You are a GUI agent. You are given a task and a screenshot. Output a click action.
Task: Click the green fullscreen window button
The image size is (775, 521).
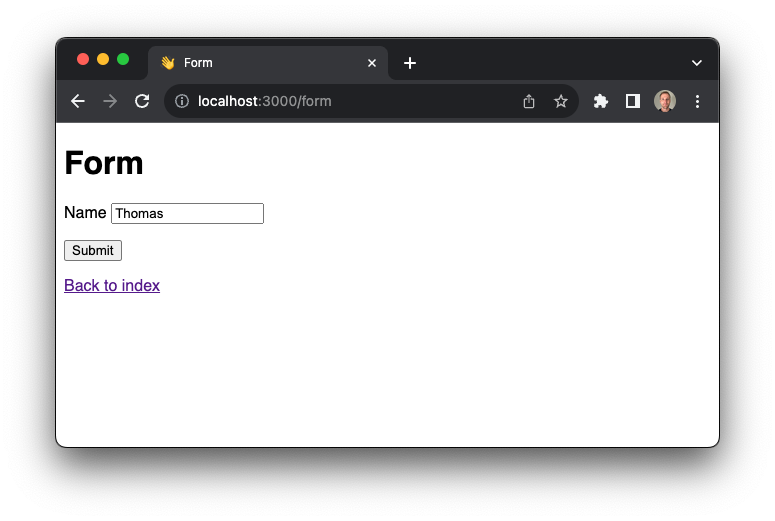(123, 59)
